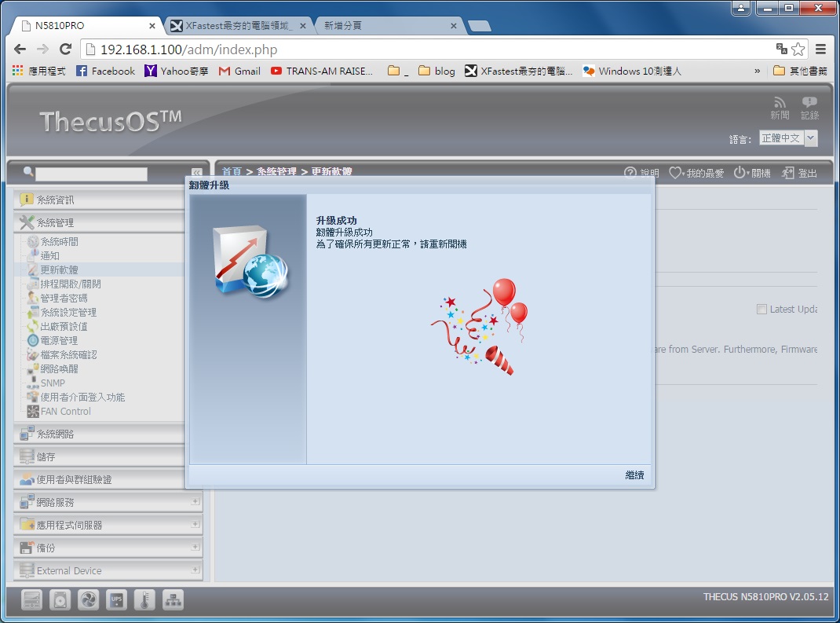Switch to N5810PRO browser tab

coord(86,26)
